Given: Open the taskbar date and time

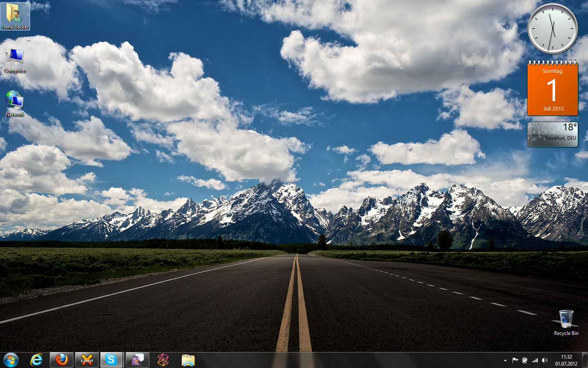Looking at the screenshot, I should [566, 360].
